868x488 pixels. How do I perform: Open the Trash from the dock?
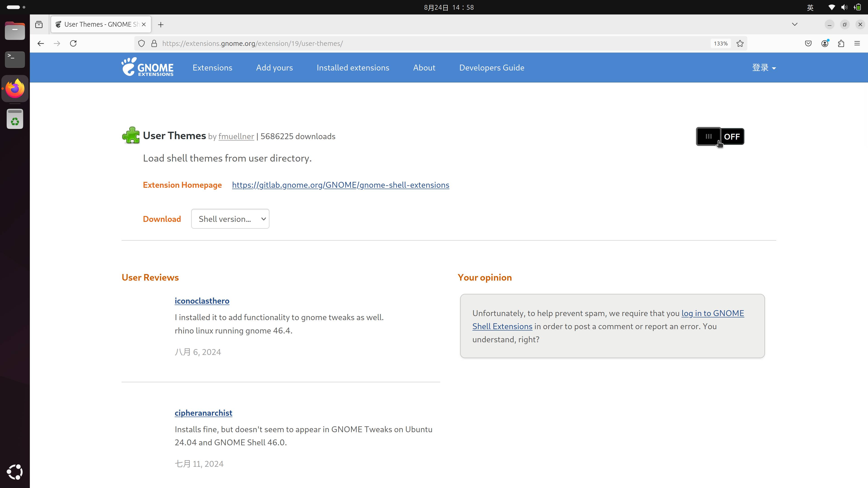(15, 119)
